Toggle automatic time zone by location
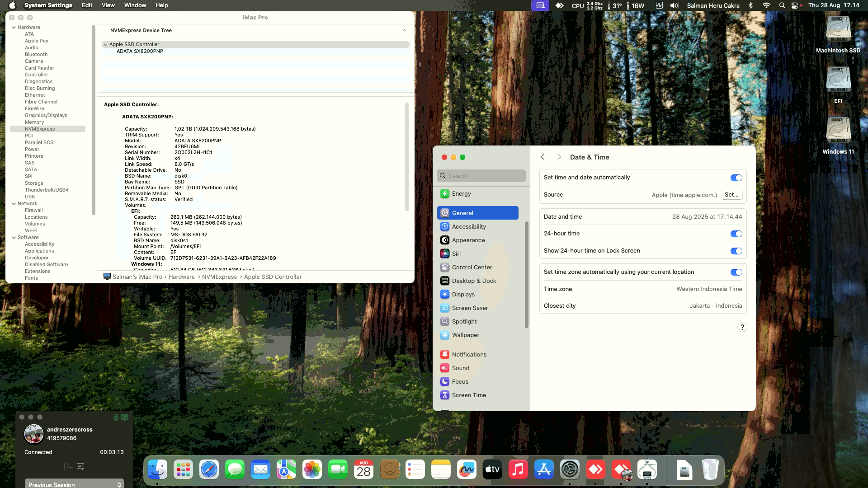The image size is (868, 488). 736,272
